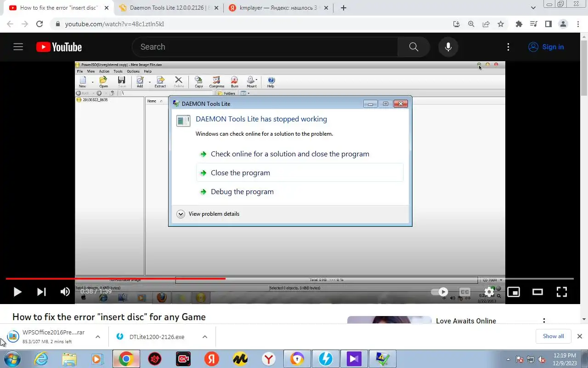
Task: Install app icon in the address bar
Action: 456,24
